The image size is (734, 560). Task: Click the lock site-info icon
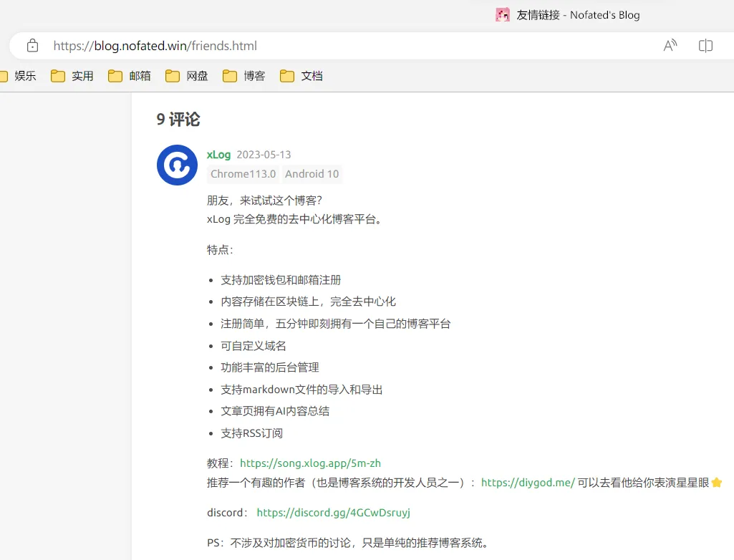tap(32, 46)
